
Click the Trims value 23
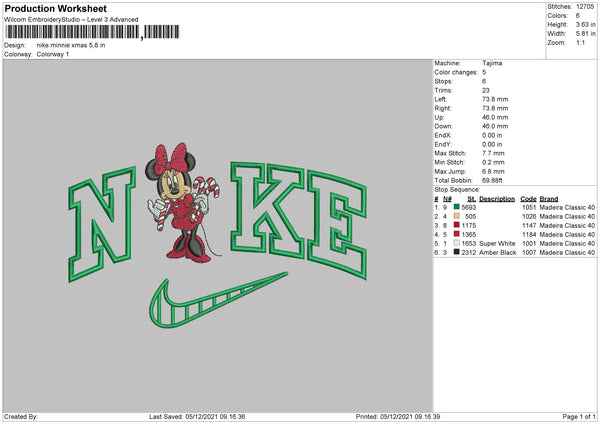pyautogui.click(x=486, y=90)
